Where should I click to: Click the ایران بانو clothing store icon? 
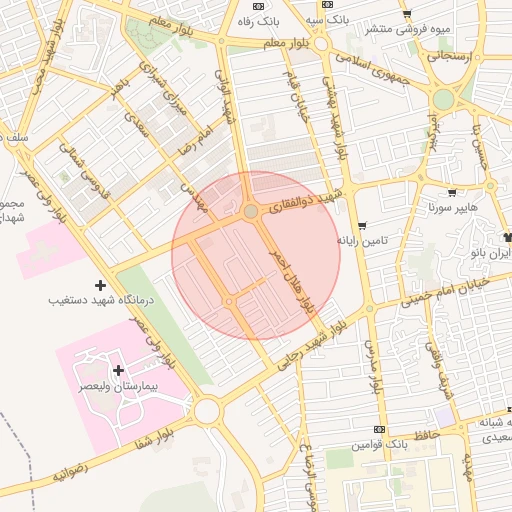coord(508,237)
